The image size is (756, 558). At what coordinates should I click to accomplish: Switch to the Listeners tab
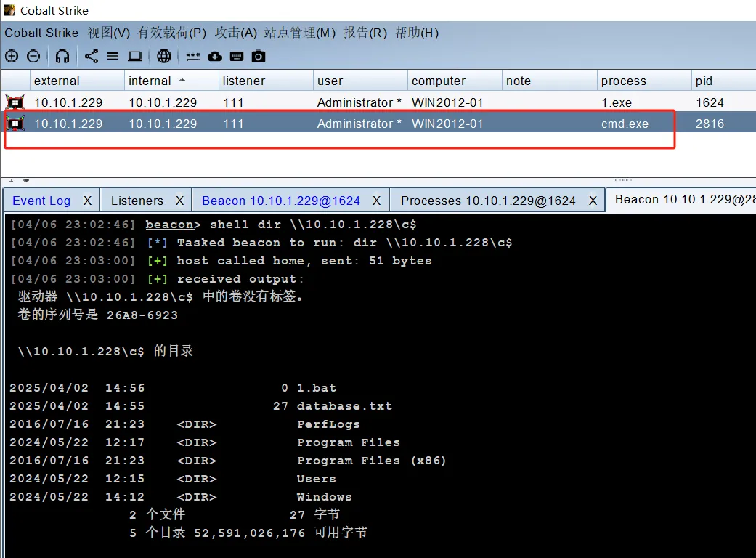137,201
